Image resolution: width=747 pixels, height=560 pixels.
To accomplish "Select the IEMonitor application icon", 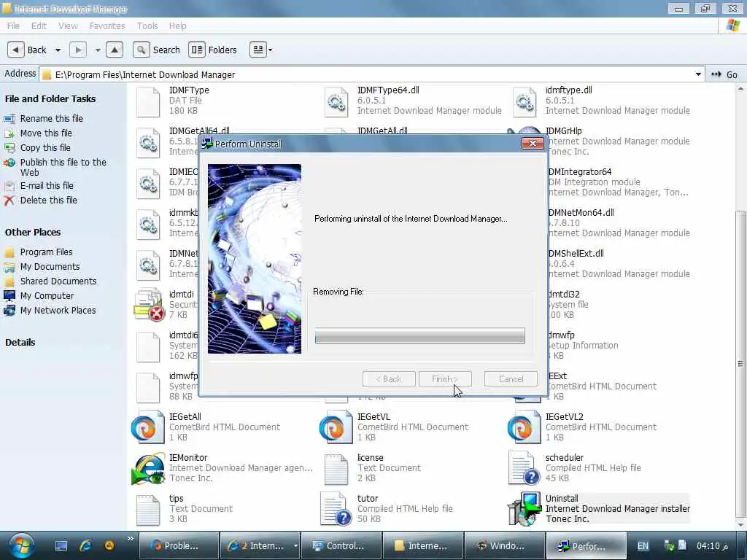I will click(148, 468).
